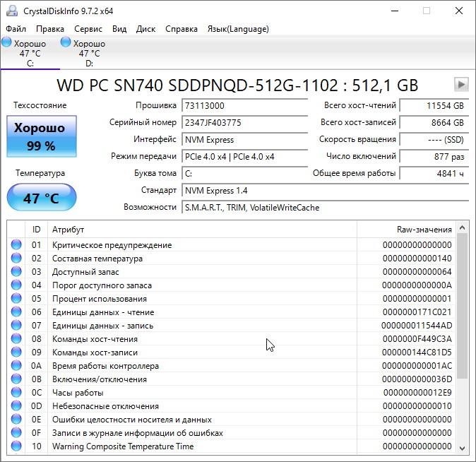Viewport: 476px width, 462px height.
Task: Click status icon for Единицы данных - запись row
Action: pos(16,326)
